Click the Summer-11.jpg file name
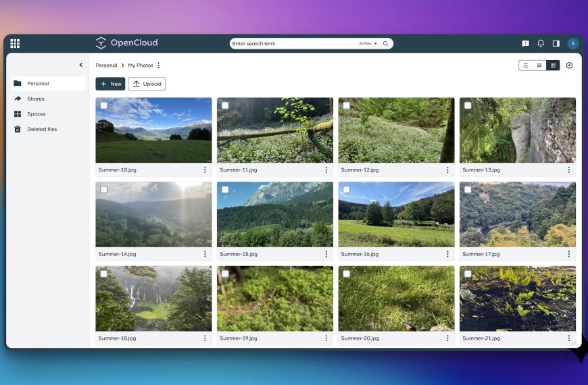Screen dimensions: 588x385 [239, 170]
